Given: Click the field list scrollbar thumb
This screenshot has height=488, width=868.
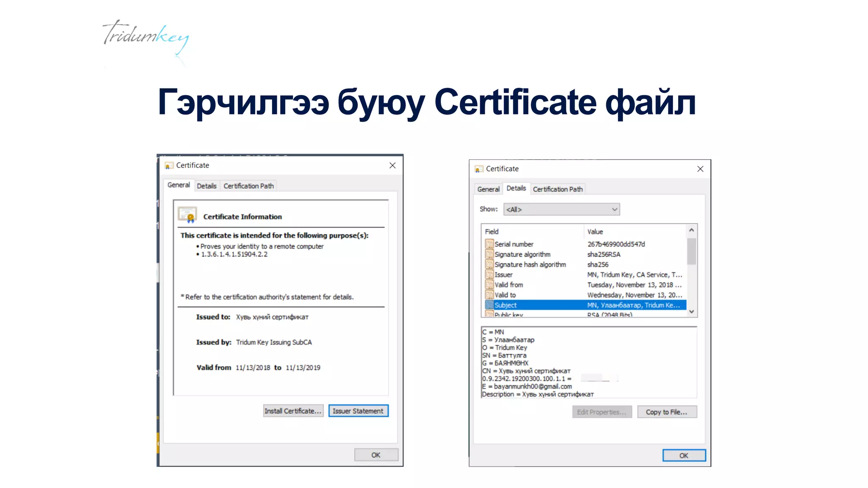Looking at the screenshot, I should coord(691,251).
